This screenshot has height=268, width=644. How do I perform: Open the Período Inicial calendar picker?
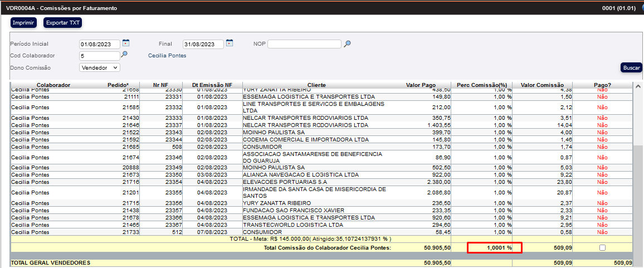click(x=126, y=43)
